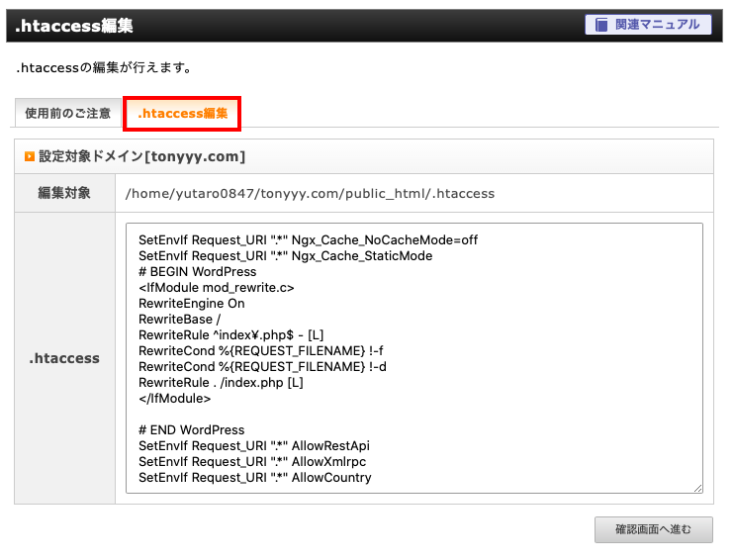
Task: Switch to the 使用前のご注意 tab
Action: (68, 113)
